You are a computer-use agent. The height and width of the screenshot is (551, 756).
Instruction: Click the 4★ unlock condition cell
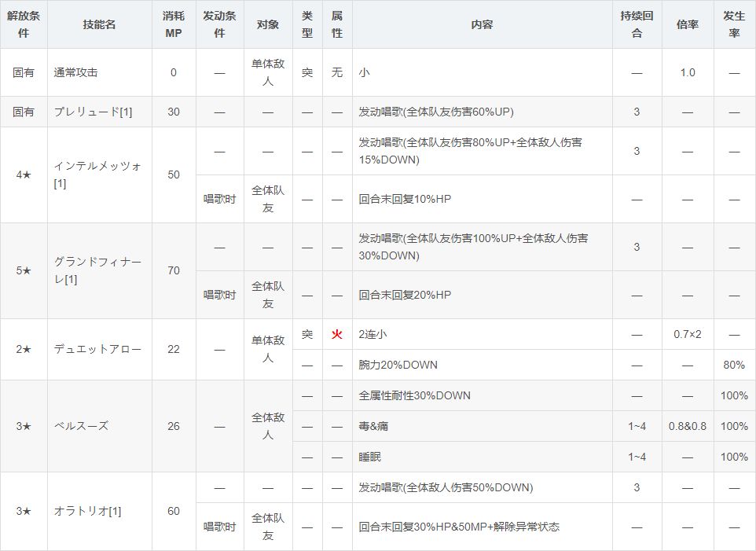click(24, 174)
